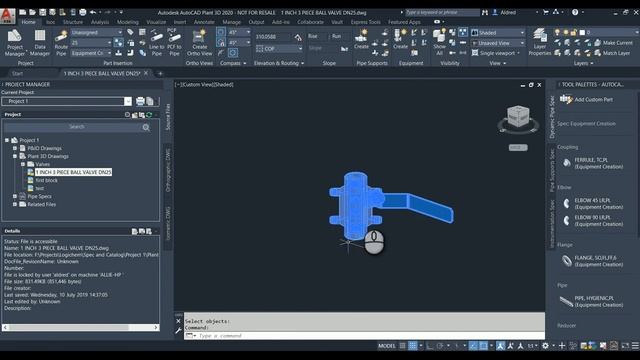This screenshot has width=640, height=360.
Task: Open Layer Properties manager
Action: point(540,42)
